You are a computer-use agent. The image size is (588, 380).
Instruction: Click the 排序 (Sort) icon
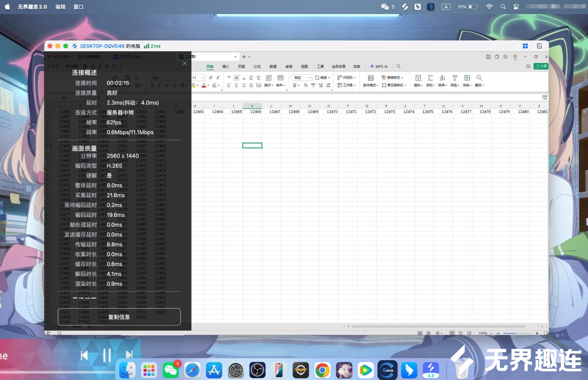(x=442, y=78)
